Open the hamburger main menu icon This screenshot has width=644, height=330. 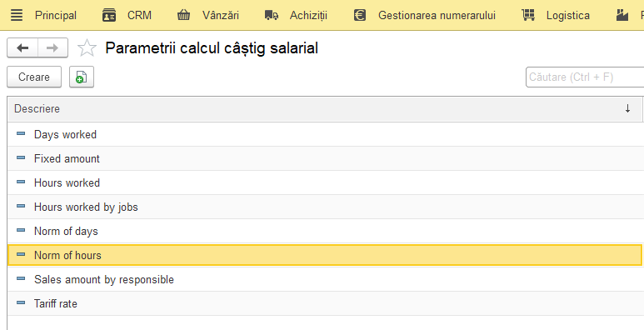17,15
